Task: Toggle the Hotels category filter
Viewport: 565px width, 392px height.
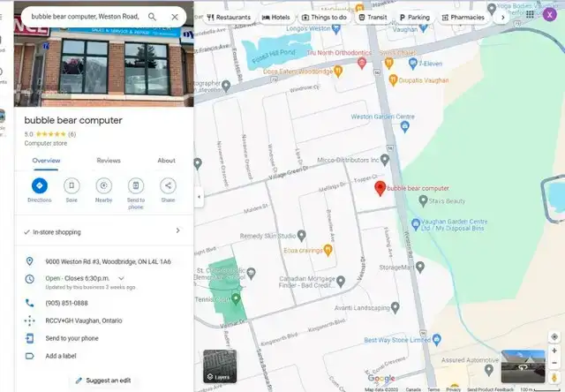Action: (x=276, y=17)
